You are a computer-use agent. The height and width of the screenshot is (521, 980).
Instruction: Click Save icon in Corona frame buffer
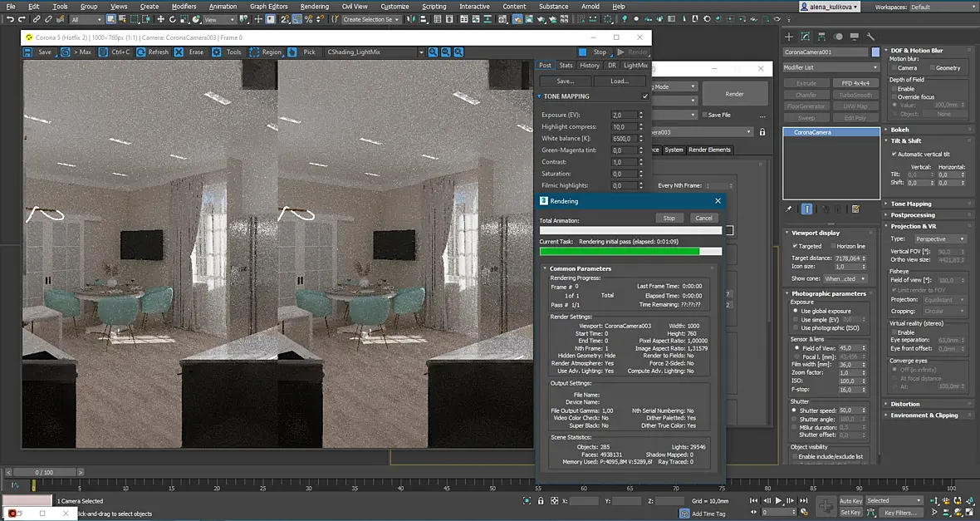[27, 52]
